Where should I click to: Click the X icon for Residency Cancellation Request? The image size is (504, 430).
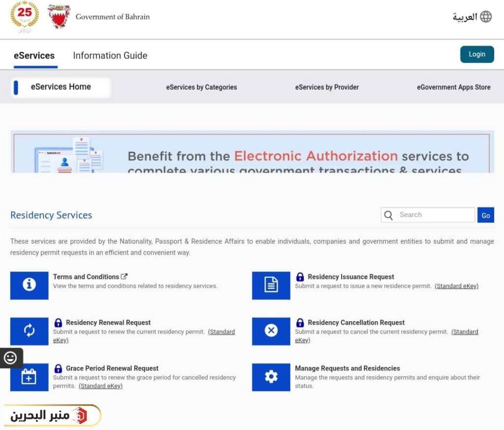[271, 331]
